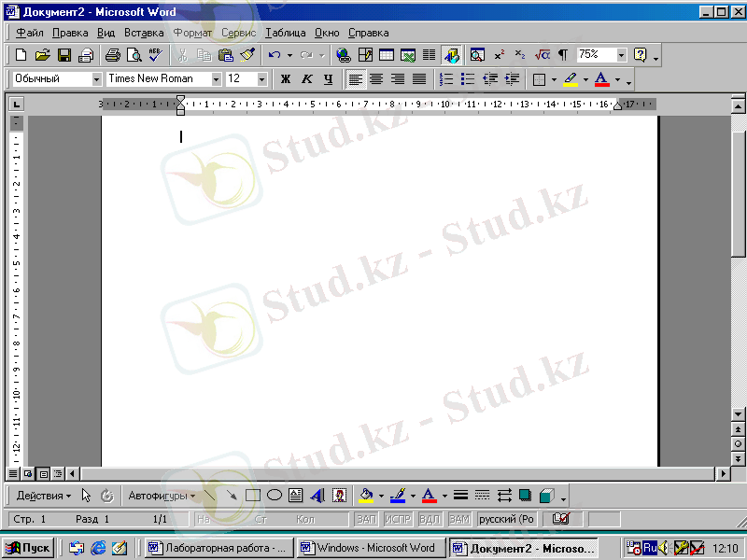Open the Вставка menu
Screen dimensions: 747x560
[x=144, y=33]
